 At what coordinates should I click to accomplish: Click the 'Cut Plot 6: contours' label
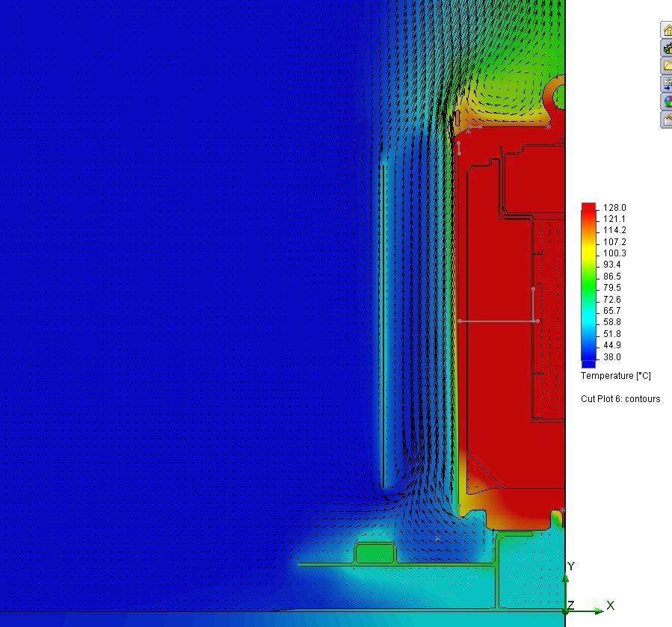point(620,398)
